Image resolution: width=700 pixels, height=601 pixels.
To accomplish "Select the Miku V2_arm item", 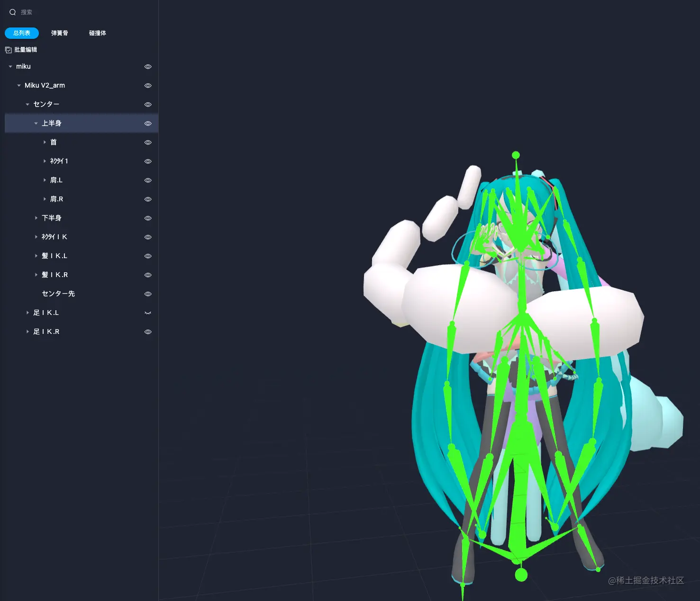I will point(82,85).
